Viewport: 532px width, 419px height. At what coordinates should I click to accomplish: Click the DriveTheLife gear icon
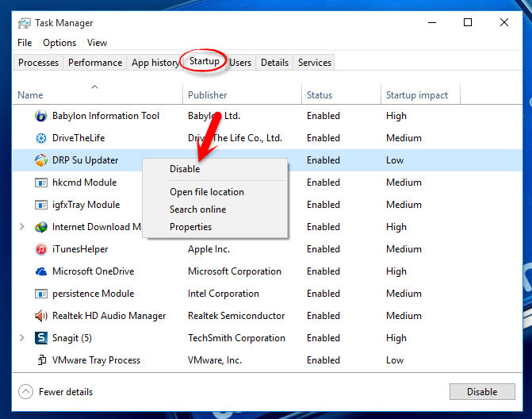[x=40, y=138]
